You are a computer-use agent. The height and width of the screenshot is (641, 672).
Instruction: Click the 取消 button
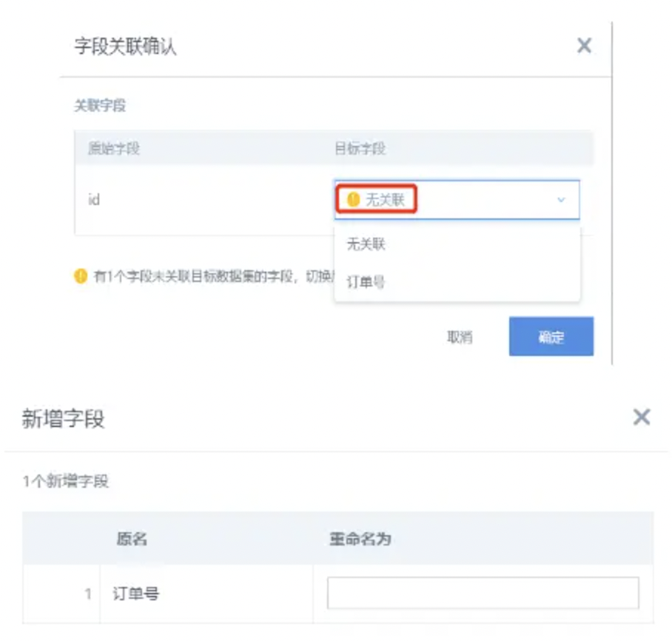tap(460, 337)
